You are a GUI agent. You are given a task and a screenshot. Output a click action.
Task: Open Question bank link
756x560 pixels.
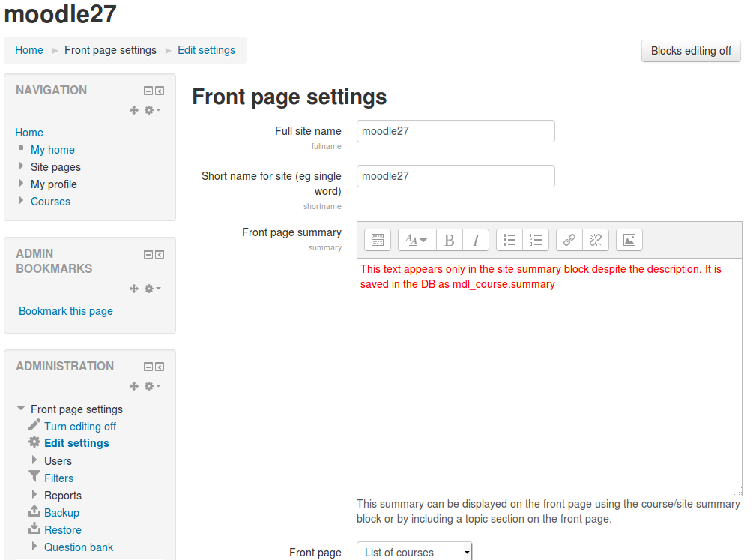pyautogui.click(x=79, y=547)
